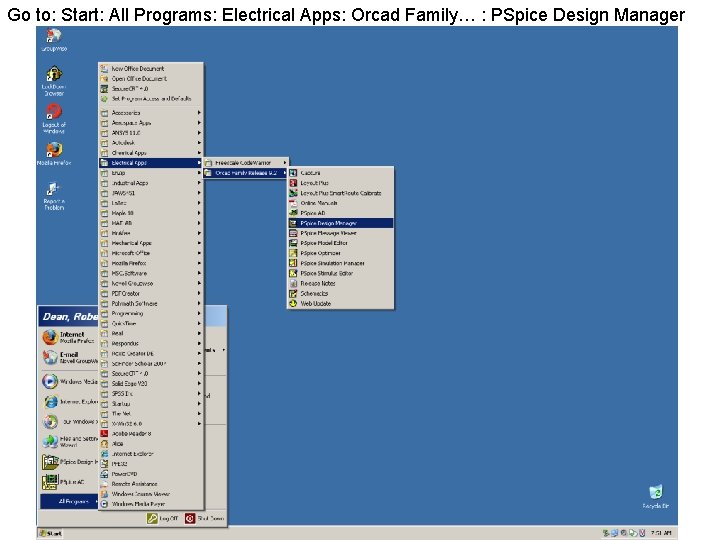Image resolution: width=720 pixels, height=540 pixels.
Task: Expand the Freescale CodeWarrior submenu
Action: 246,163
